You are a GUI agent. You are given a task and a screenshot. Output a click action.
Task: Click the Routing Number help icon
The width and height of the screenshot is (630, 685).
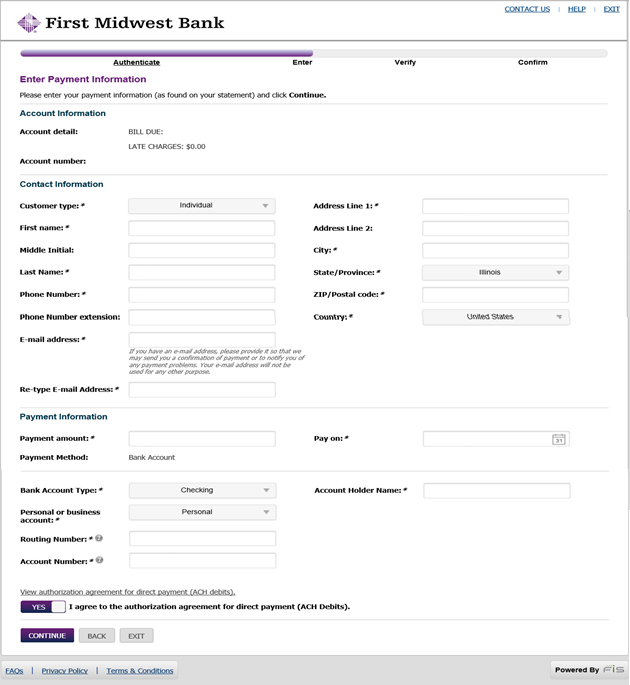point(99,538)
